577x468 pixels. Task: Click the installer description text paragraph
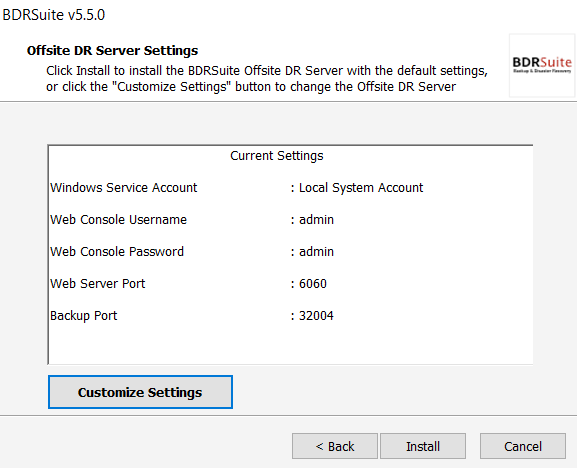tap(267, 78)
